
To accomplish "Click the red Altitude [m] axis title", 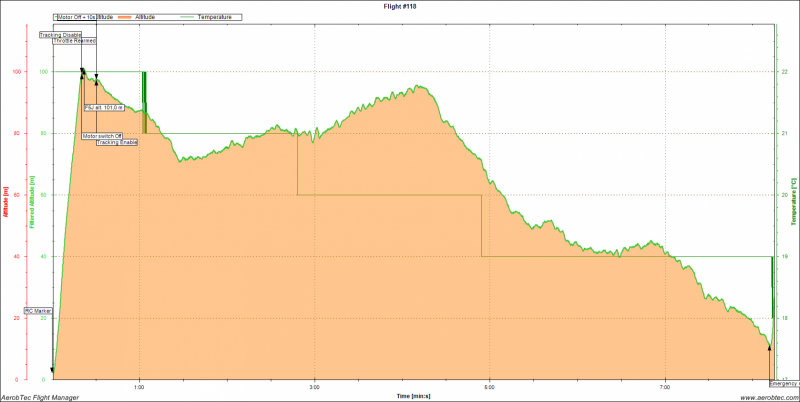I will click(x=5, y=202).
